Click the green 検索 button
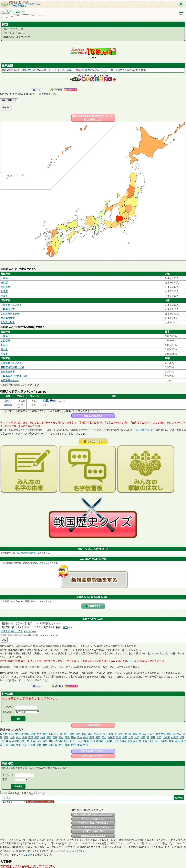The width and height of the screenshot is (186, 868). pos(18,719)
